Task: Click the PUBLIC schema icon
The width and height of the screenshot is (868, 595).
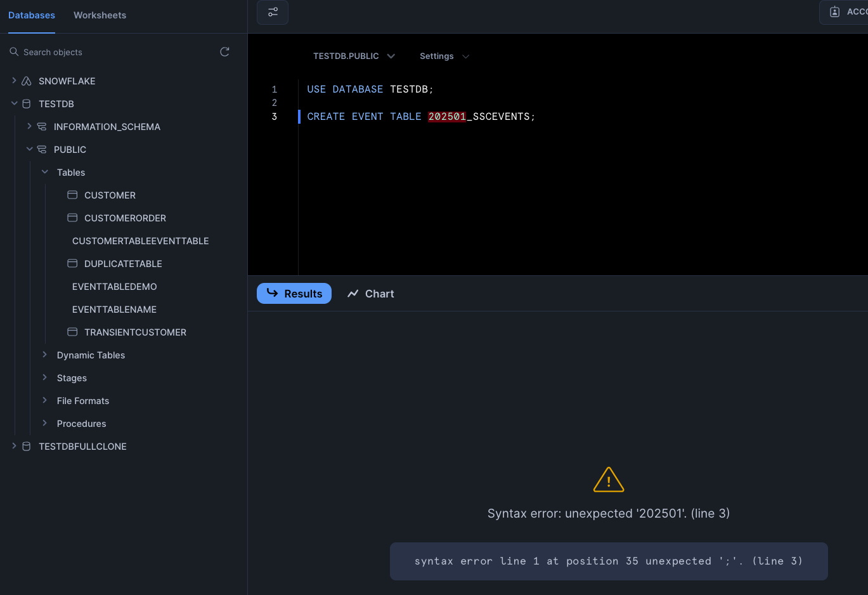Action: coord(42,150)
